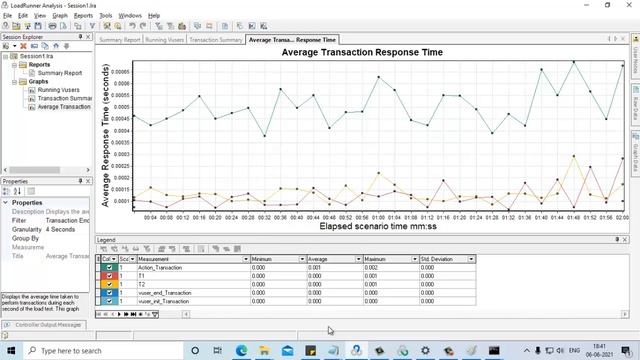Switch to the Running Vusers tab
This screenshot has height=360, width=640.
point(164,40)
